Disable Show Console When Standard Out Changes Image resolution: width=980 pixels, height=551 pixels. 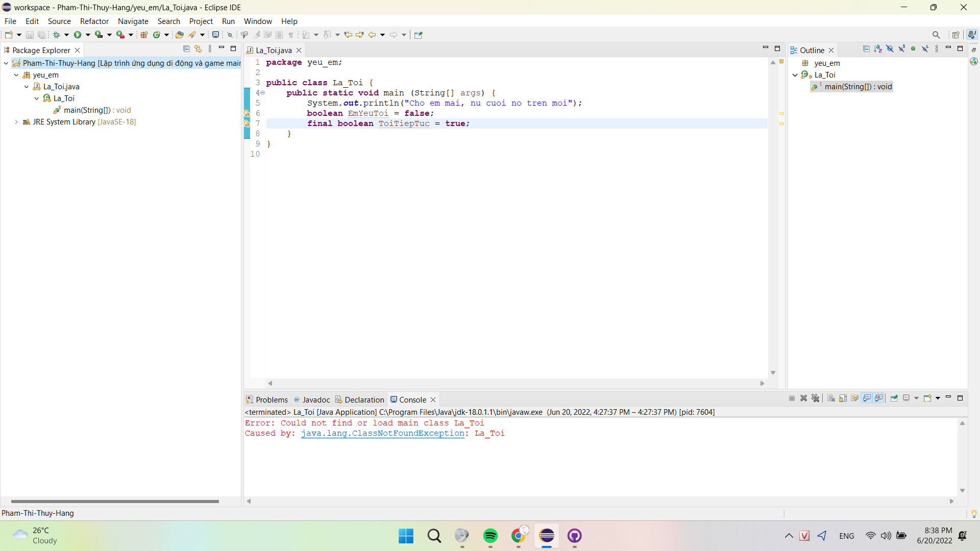(x=867, y=398)
